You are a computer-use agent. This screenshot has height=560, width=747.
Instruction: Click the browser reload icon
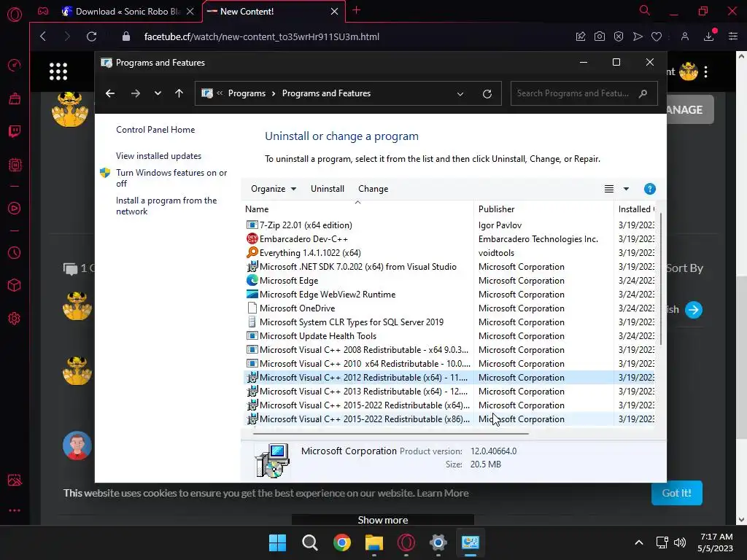point(91,36)
